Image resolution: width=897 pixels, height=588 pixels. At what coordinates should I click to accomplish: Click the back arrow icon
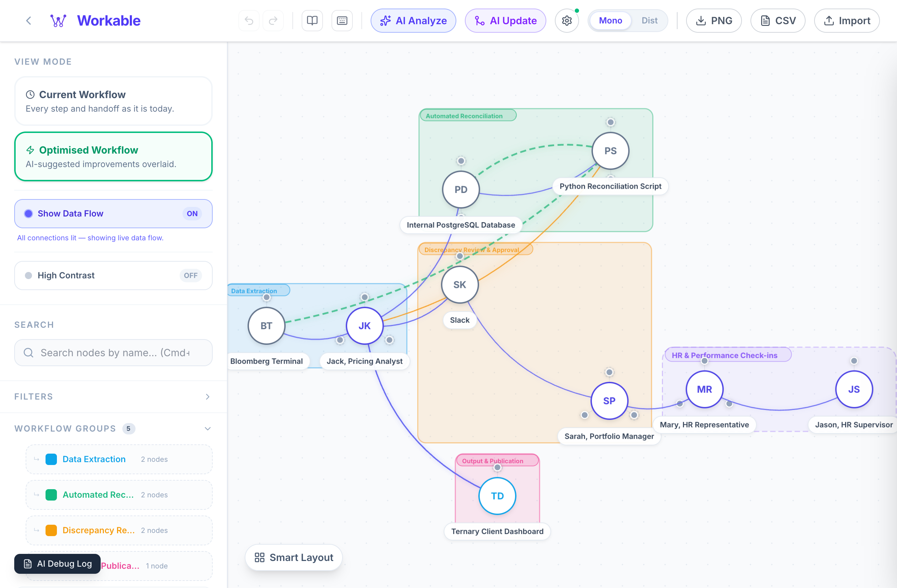29,21
